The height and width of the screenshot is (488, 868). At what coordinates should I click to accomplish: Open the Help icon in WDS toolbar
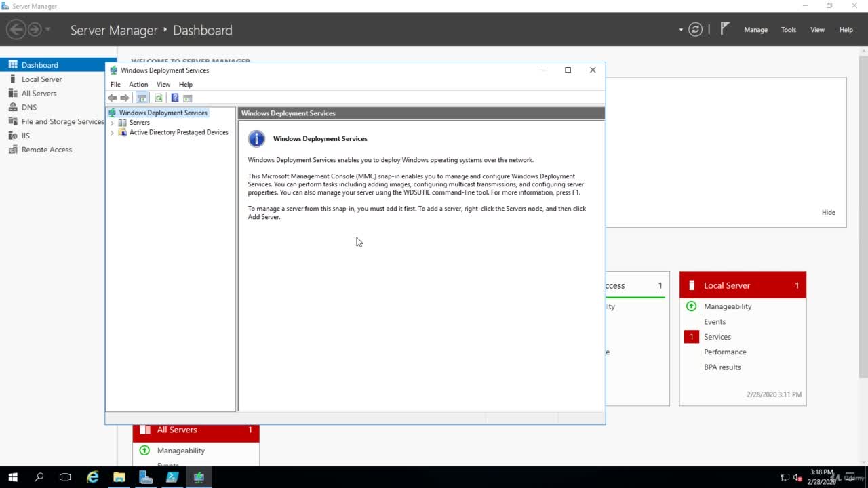point(175,98)
